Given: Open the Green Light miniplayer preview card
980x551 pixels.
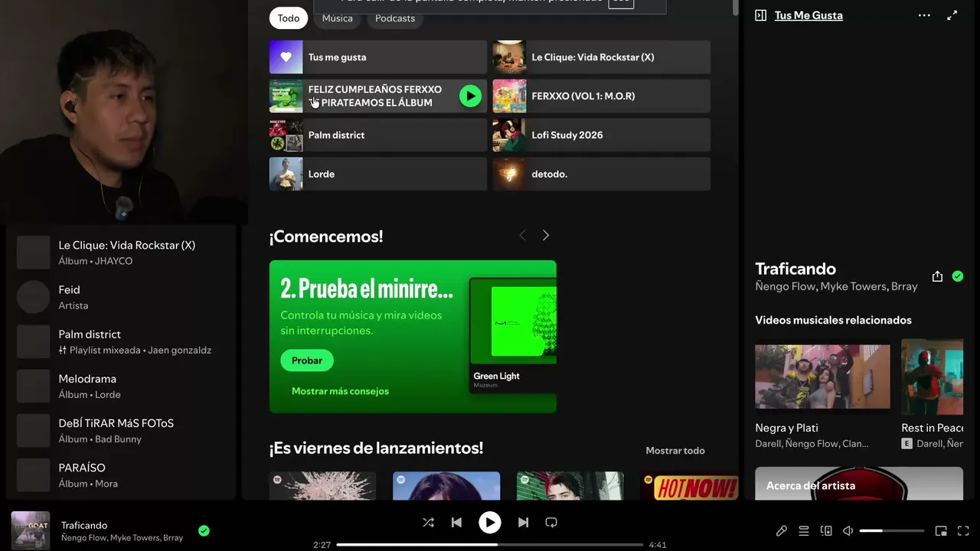Looking at the screenshot, I should [513, 336].
